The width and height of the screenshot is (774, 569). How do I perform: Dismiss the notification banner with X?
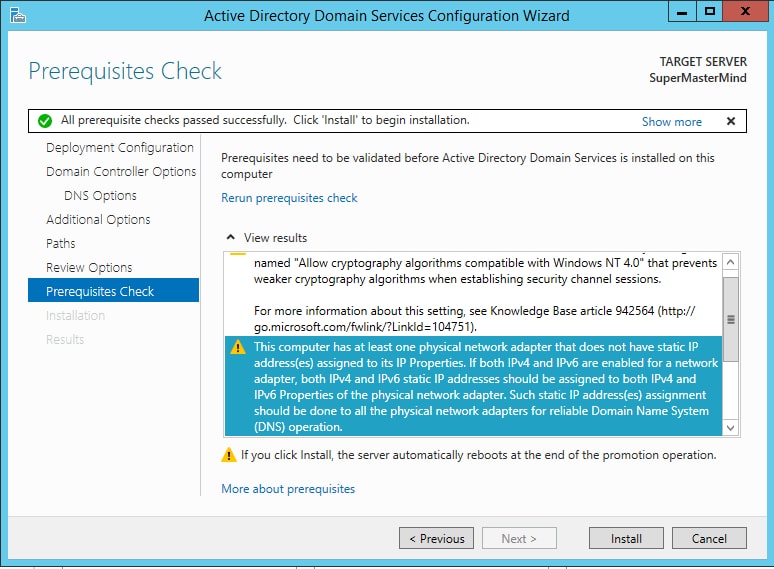[x=730, y=121]
